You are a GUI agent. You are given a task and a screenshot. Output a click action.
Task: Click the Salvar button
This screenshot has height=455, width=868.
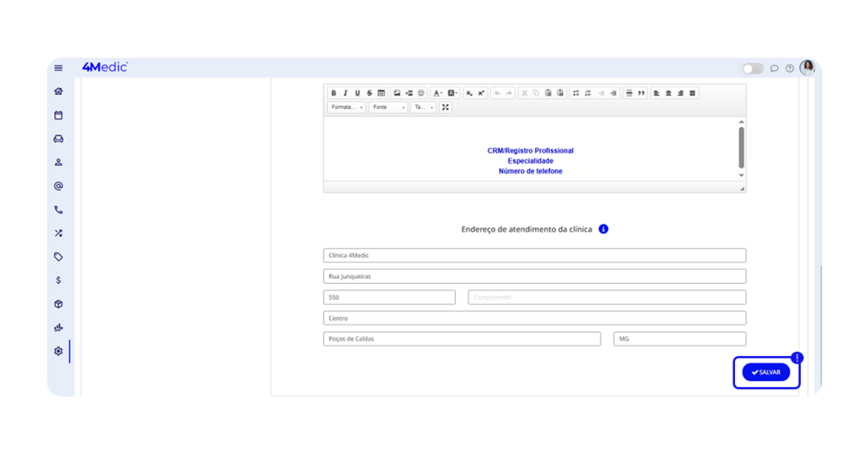[765, 372]
